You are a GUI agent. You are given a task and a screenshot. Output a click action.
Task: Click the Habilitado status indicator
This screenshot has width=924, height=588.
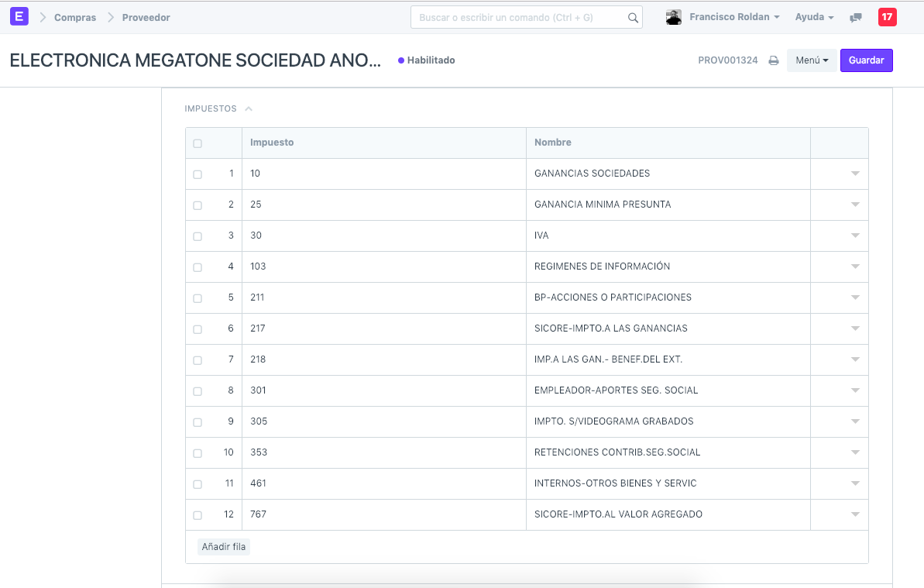(x=427, y=60)
